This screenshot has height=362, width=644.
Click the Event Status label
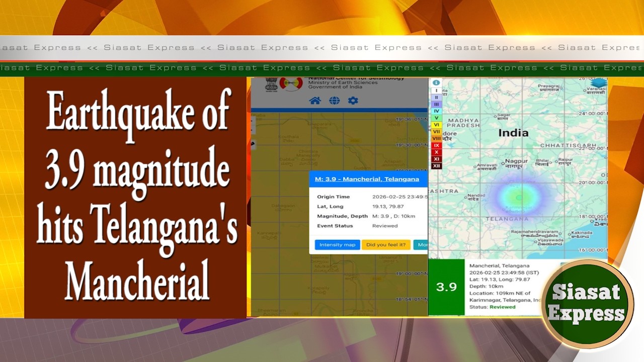point(335,226)
